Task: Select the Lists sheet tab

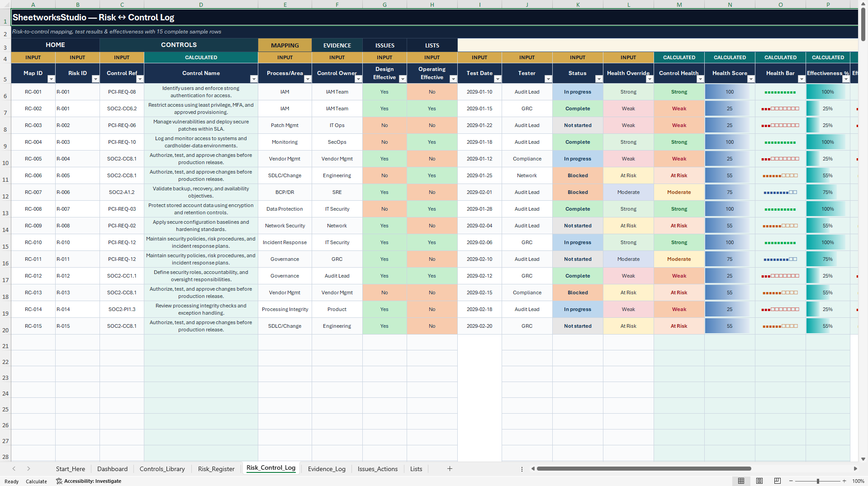Action: tap(416, 469)
